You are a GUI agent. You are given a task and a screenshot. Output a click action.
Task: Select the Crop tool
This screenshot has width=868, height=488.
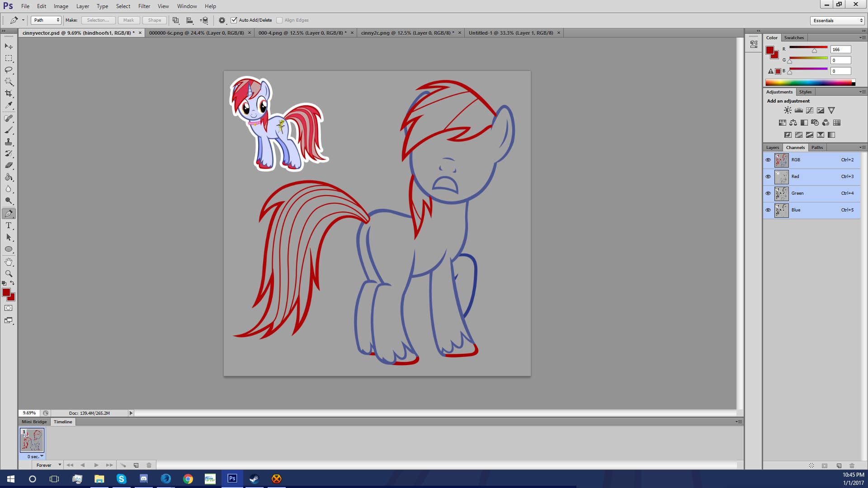9,94
